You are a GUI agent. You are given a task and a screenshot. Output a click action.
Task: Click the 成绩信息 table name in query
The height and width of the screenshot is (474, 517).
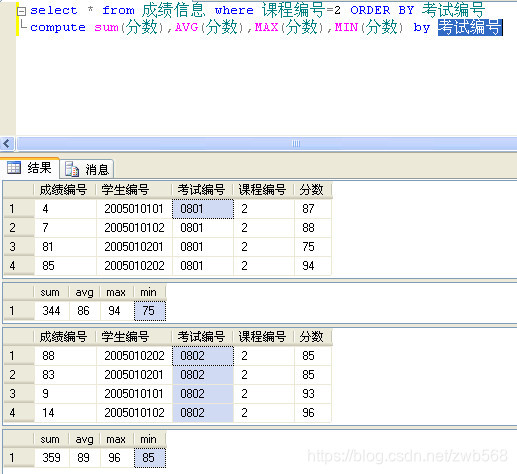pyautogui.click(x=173, y=10)
